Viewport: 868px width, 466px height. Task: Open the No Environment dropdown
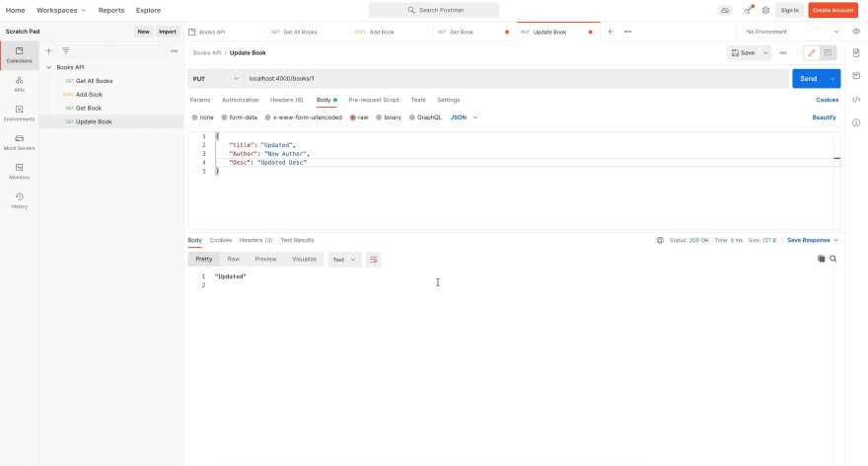coord(792,32)
